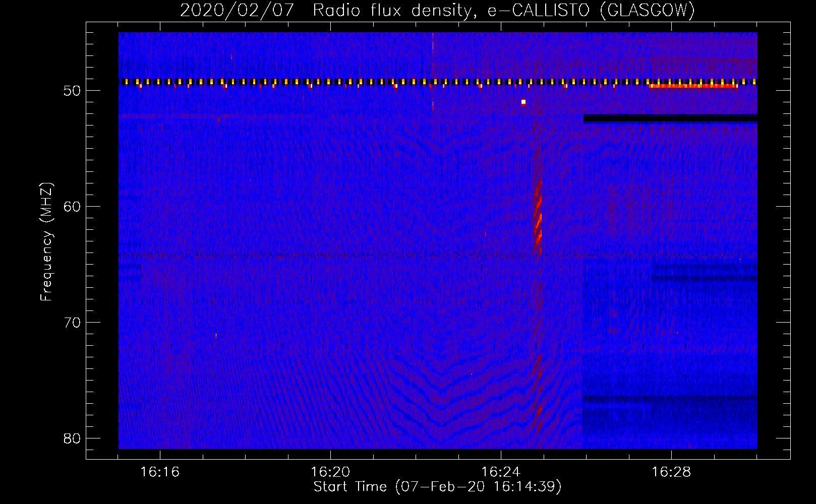
Task: Click the 80 MHz frequency tick label
Action: point(72,438)
